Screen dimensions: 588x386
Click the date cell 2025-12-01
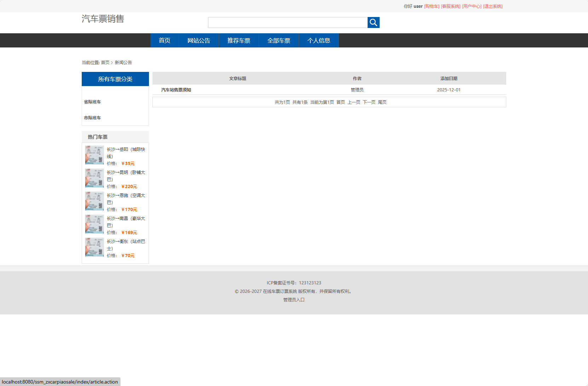(449, 90)
